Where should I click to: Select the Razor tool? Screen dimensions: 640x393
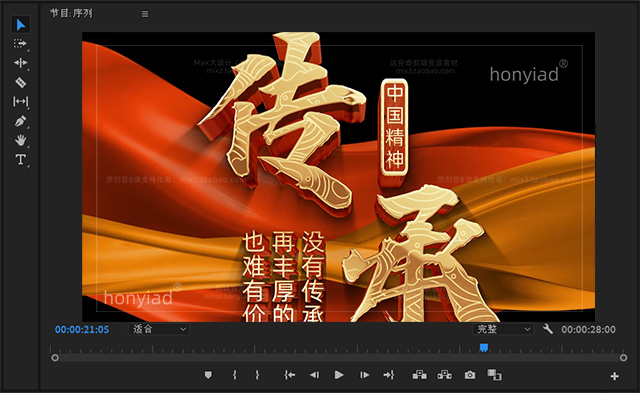20,82
